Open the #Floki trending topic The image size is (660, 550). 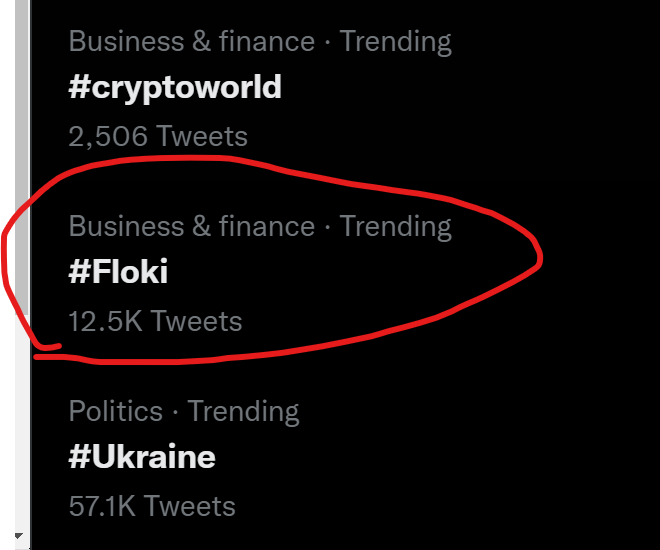118,273
